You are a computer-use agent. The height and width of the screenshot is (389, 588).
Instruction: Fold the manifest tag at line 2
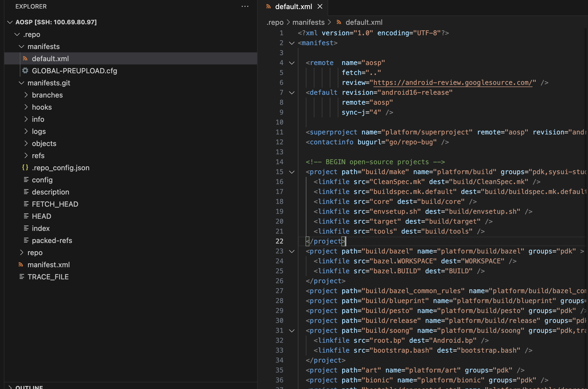292,43
